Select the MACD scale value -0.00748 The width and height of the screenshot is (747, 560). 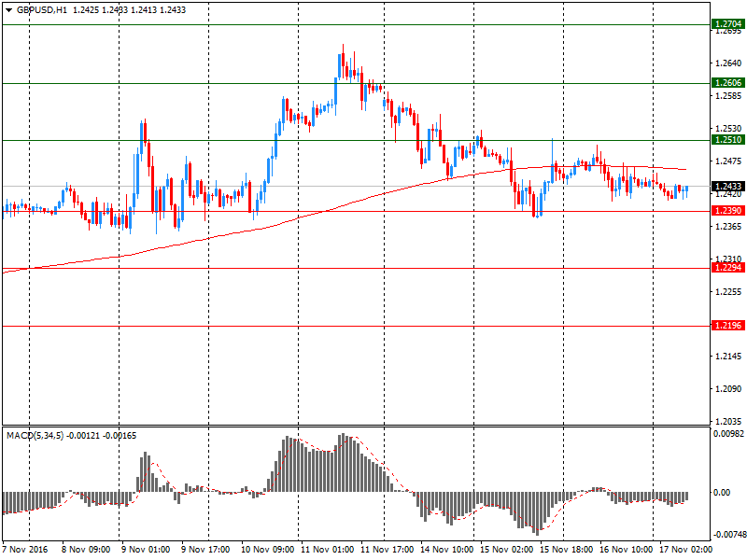coord(729,535)
